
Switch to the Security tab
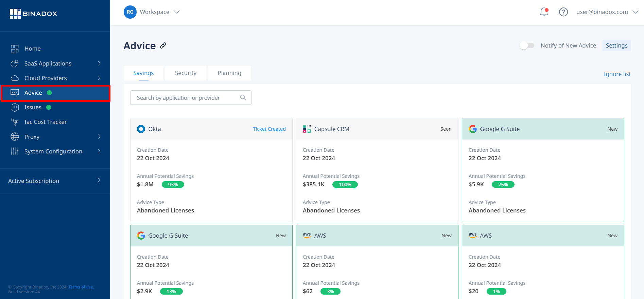[186, 73]
